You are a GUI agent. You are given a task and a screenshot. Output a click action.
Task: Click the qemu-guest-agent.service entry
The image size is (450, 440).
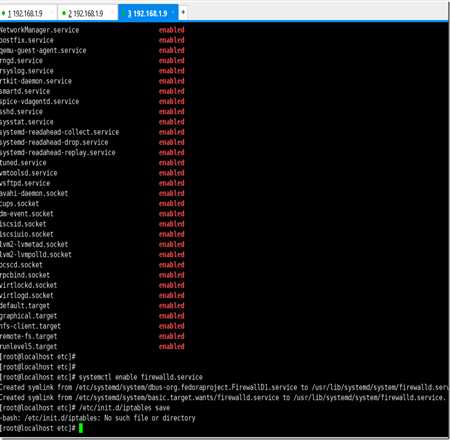[x=43, y=50]
